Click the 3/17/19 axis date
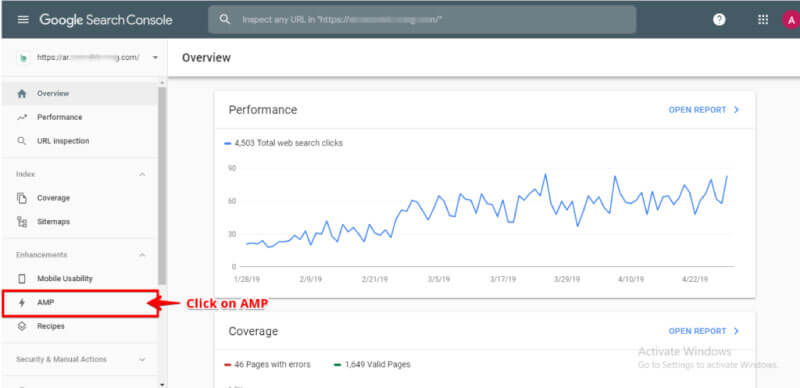Viewport: 800px width, 388px height. click(x=503, y=279)
